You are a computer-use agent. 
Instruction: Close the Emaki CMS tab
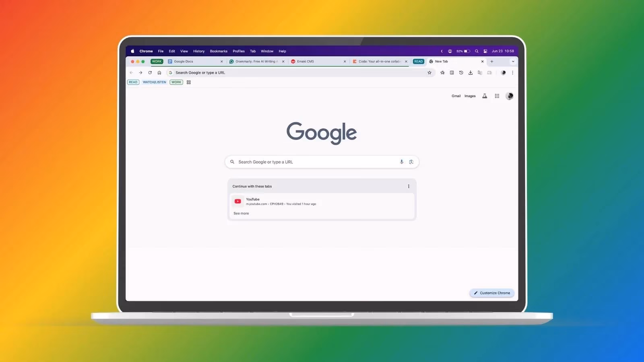click(x=345, y=62)
